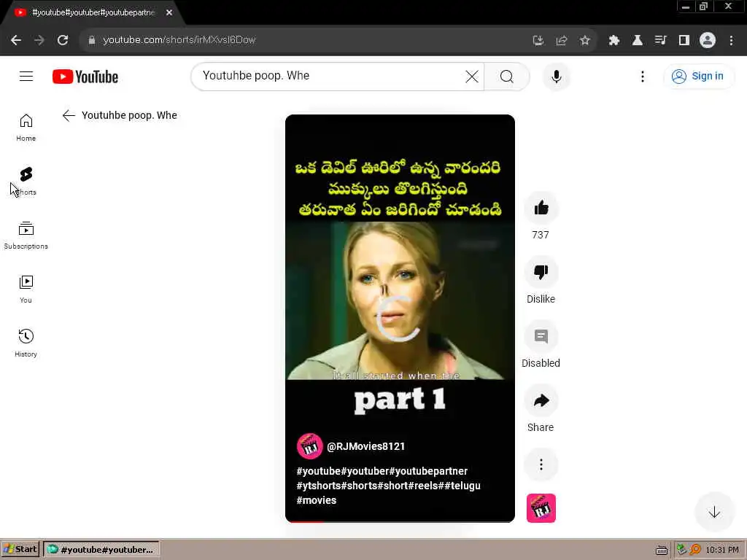View site info via padlock icon
747x560 pixels.
pos(92,41)
